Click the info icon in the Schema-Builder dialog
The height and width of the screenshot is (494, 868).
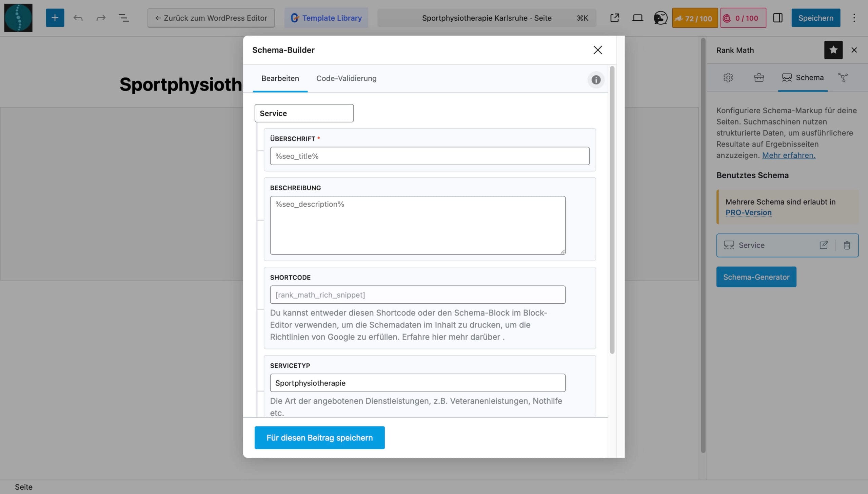[x=596, y=80]
